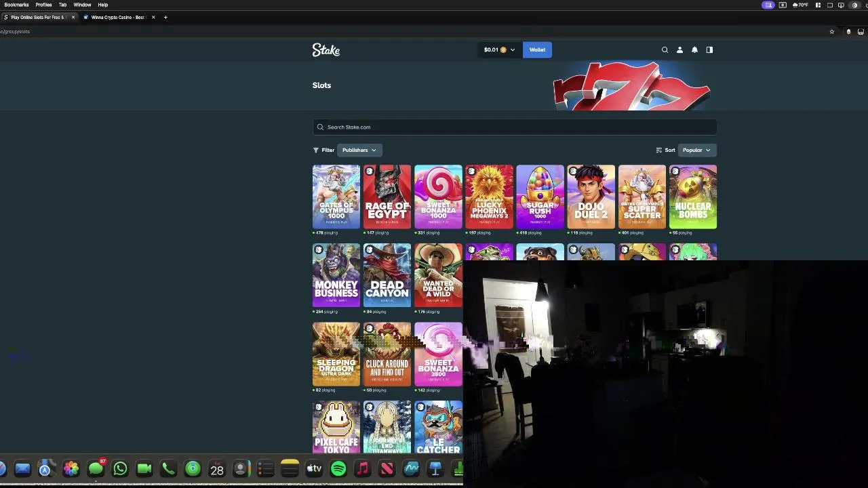Open the Publishers filter dropdown
This screenshot has width=868, height=488.
tap(359, 150)
